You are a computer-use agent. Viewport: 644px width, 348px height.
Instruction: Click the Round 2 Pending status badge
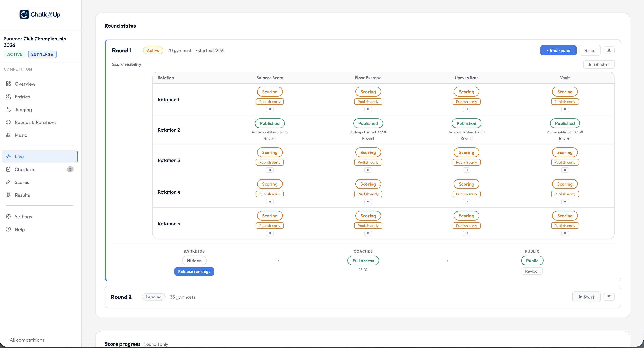click(153, 297)
